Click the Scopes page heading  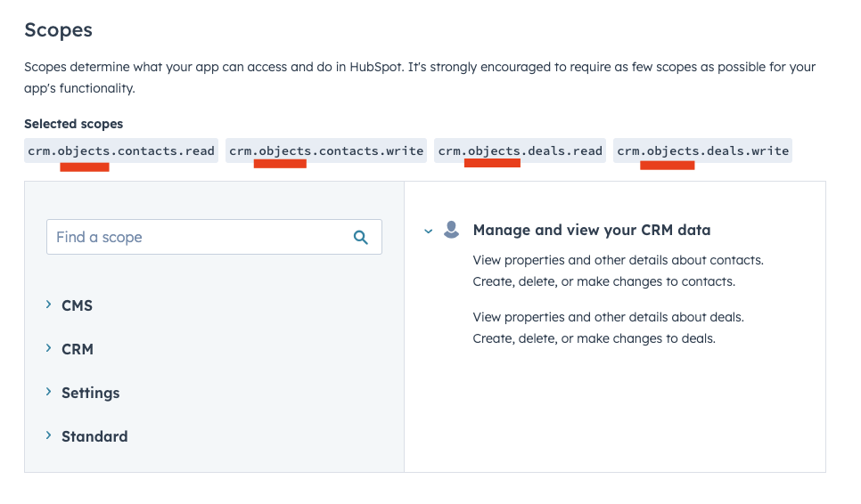[58, 30]
